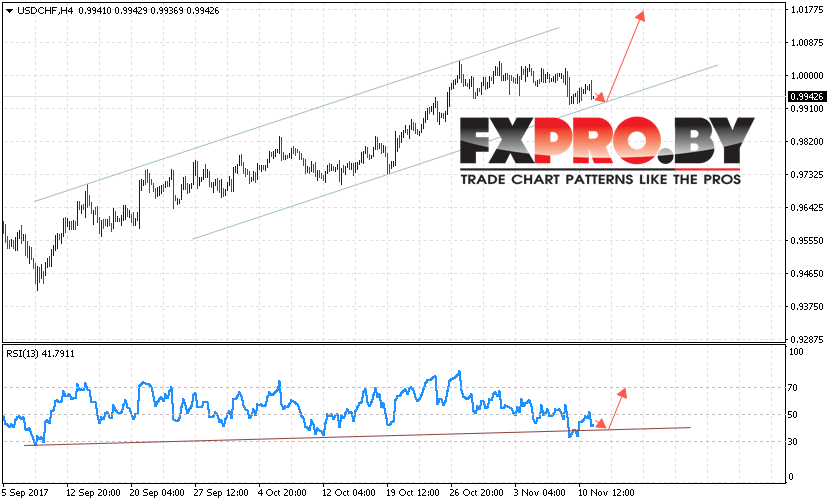Select the 0.98200 price axis label
This screenshot has height=504, width=828.
pyautogui.click(x=807, y=142)
